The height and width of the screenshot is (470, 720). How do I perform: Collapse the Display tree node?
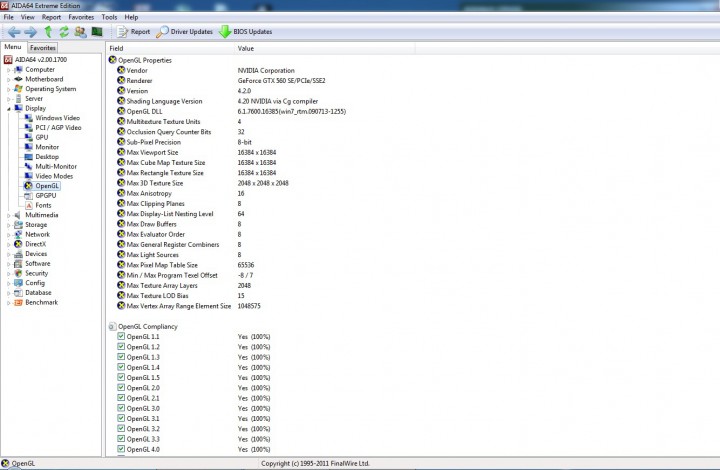[x=8, y=108]
